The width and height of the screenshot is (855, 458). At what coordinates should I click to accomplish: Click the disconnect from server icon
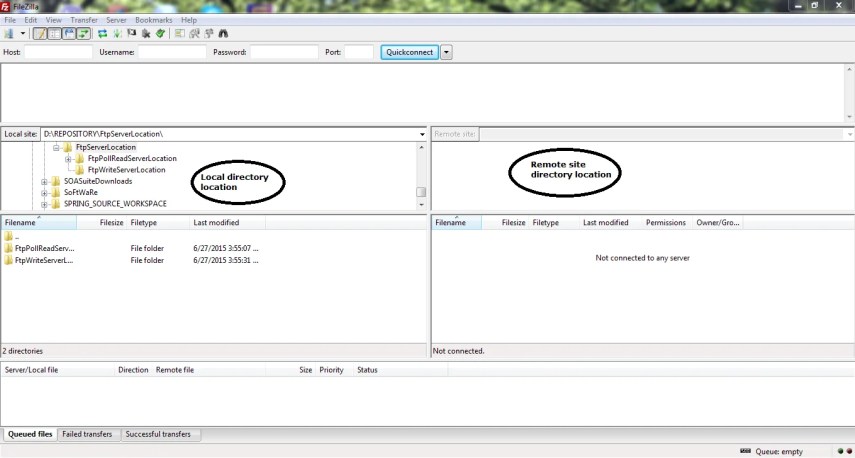coord(146,34)
